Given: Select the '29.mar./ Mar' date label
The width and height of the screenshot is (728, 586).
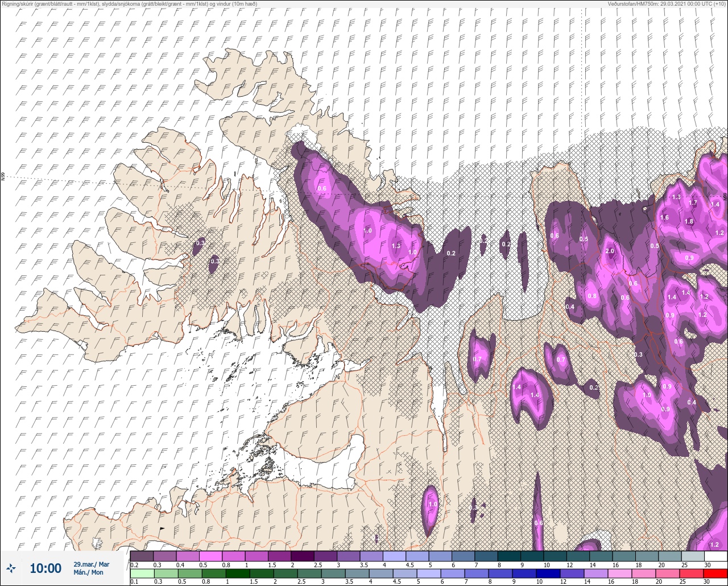Looking at the screenshot, I should point(92,564).
